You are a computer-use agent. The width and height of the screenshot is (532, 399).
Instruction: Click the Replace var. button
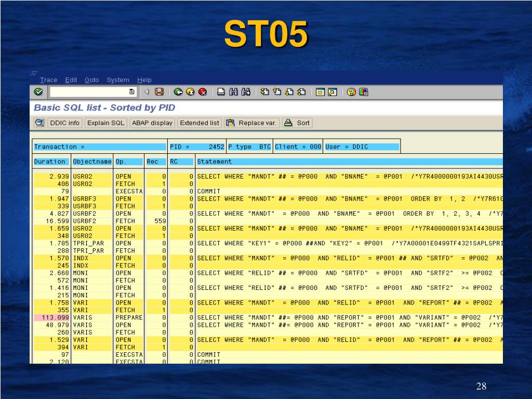(x=252, y=123)
